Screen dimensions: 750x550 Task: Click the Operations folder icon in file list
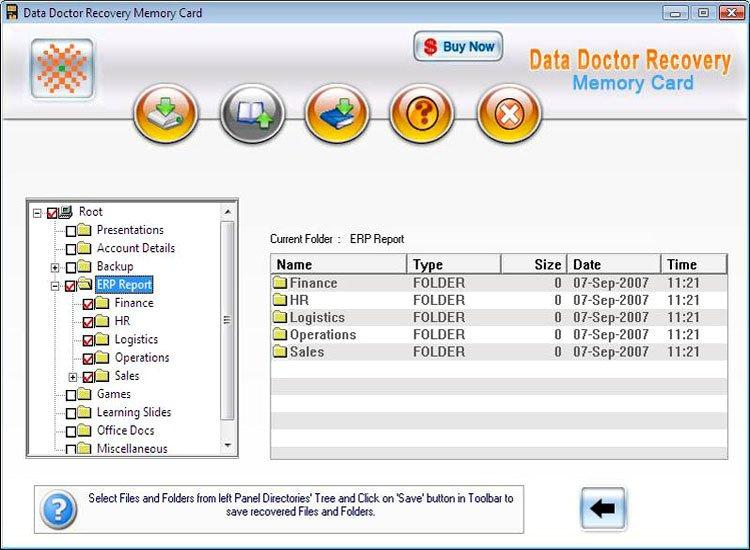[x=280, y=334]
